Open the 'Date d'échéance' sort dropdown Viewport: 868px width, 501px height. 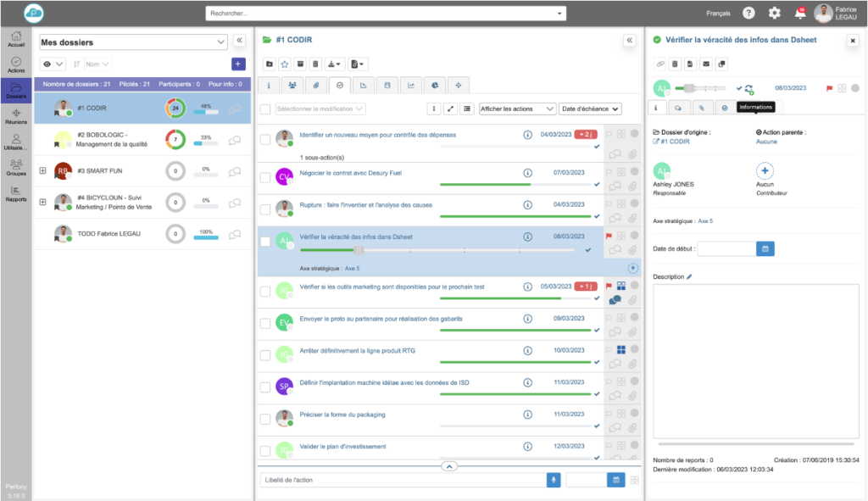pyautogui.click(x=590, y=109)
